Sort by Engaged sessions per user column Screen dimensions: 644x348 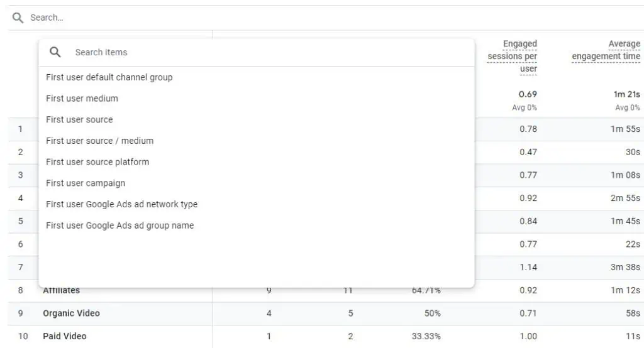tap(513, 56)
